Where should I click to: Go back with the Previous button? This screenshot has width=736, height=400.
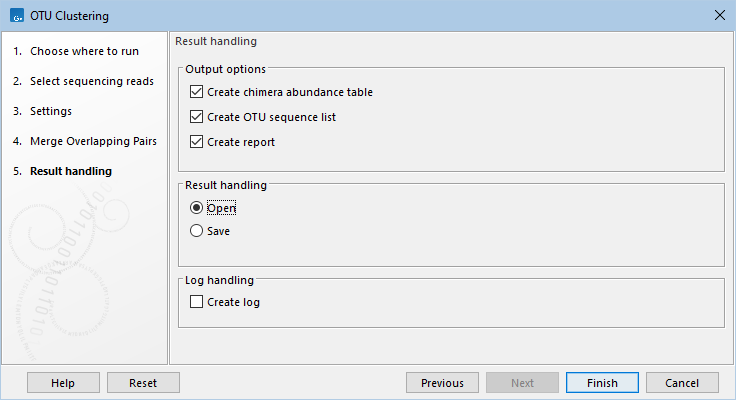click(442, 383)
